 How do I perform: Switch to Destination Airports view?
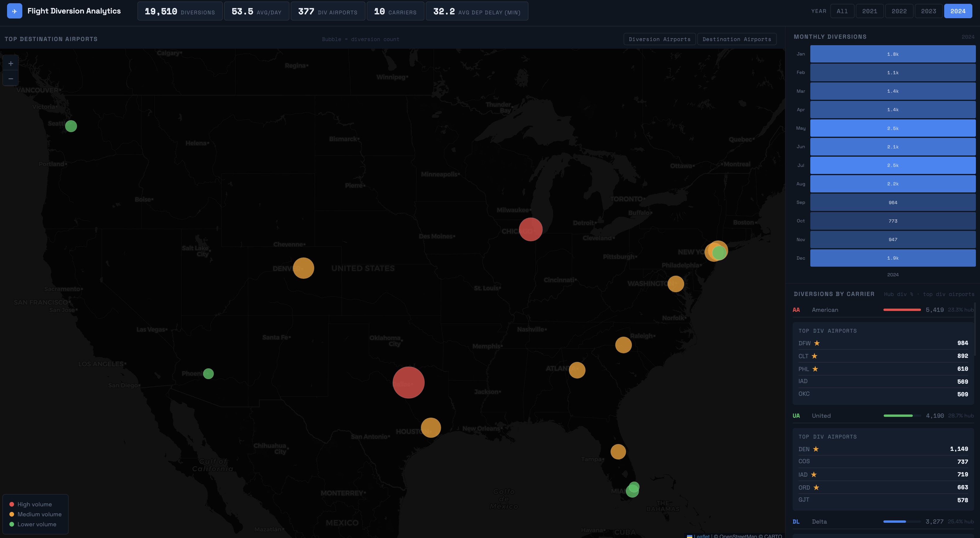[737, 39]
